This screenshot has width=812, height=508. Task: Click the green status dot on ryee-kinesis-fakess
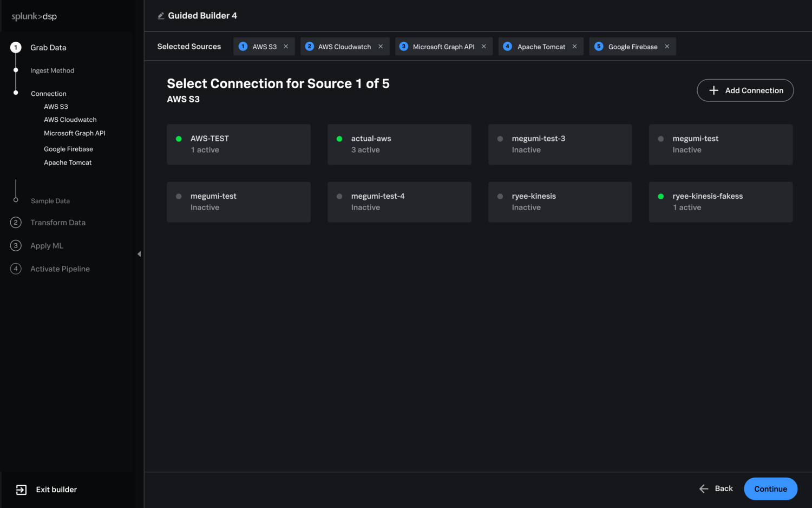pos(661,196)
